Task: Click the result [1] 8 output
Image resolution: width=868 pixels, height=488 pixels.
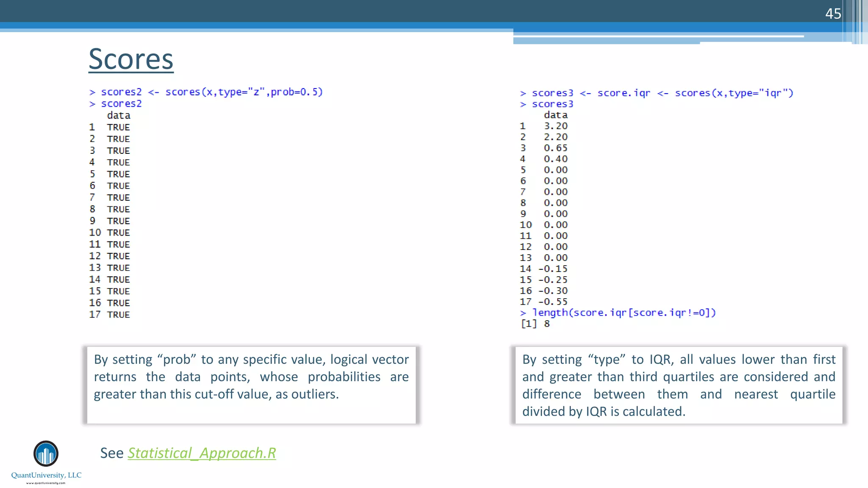Action: click(x=535, y=324)
